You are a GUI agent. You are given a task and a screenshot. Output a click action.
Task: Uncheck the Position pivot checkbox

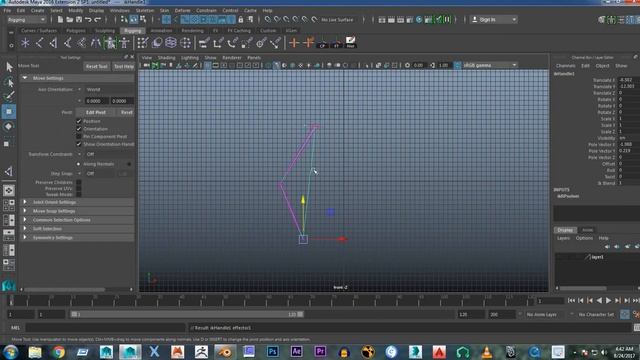[79, 121]
